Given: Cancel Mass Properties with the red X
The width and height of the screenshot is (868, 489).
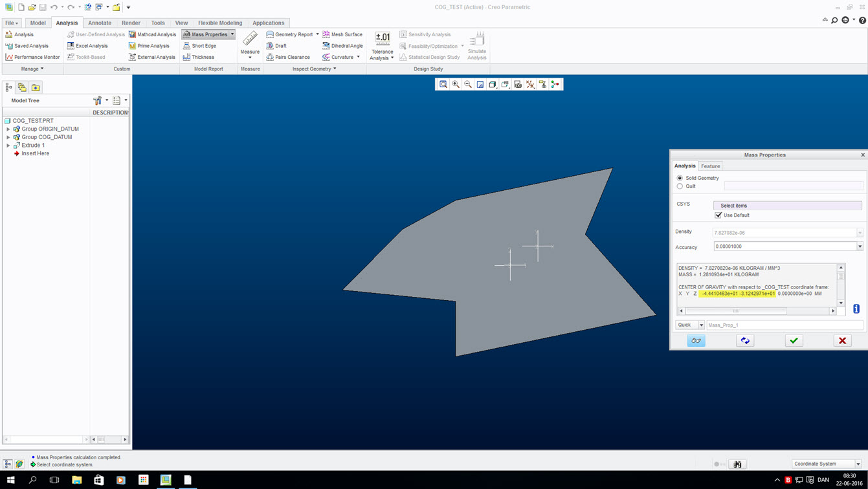Looking at the screenshot, I should click(843, 341).
